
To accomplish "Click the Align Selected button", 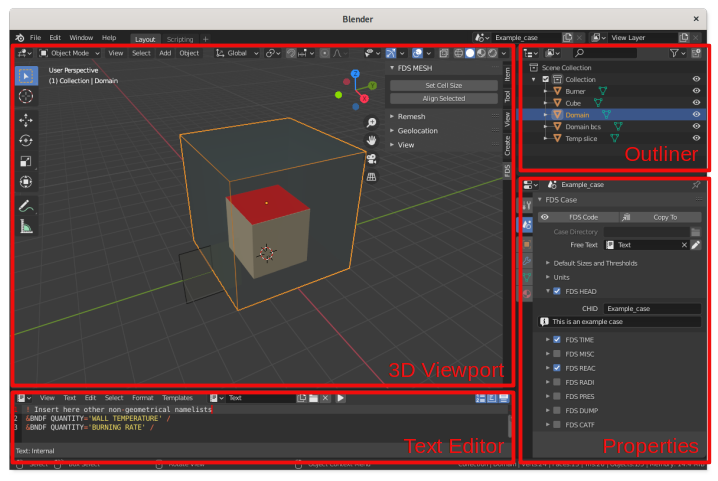I will click(x=444, y=99).
